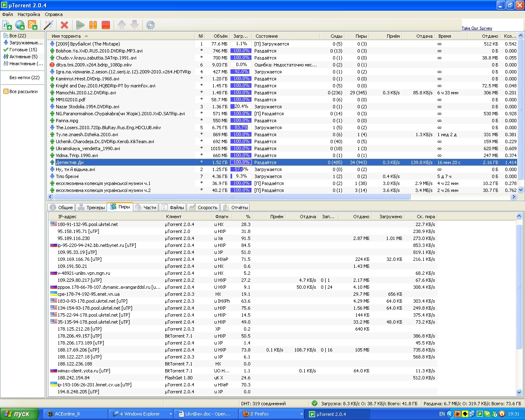The width and height of the screenshot is (525, 420).
Task: Click the green checkmark icon in system tray
Action: (x=487, y=414)
